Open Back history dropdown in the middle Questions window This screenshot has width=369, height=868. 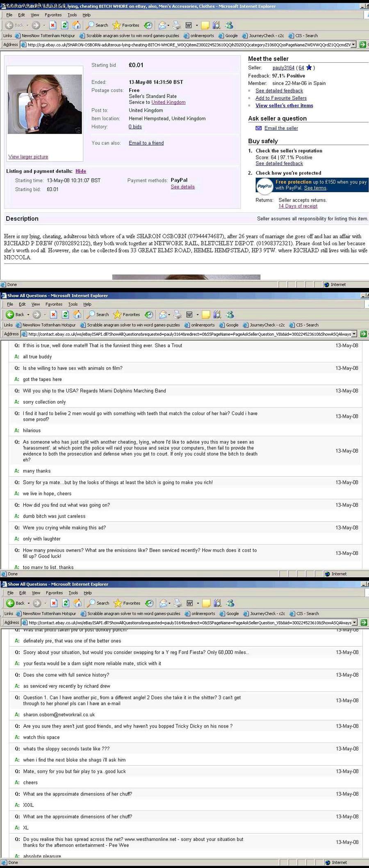pos(28,315)
